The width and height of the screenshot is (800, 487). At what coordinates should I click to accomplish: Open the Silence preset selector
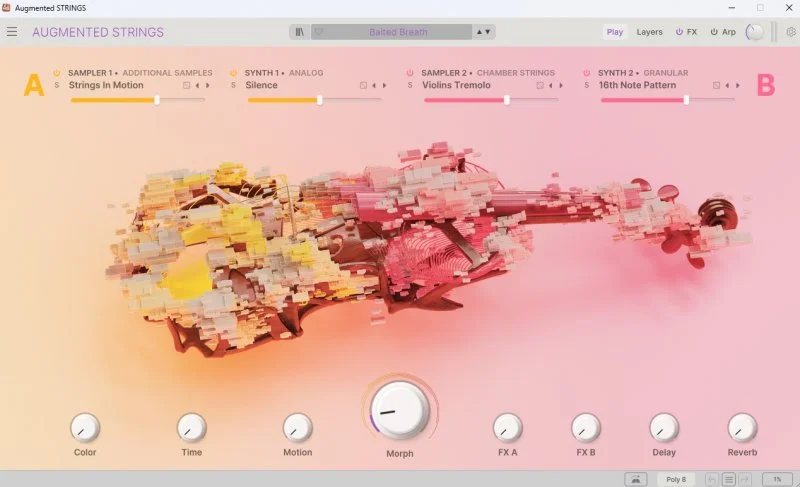[261, 85]
